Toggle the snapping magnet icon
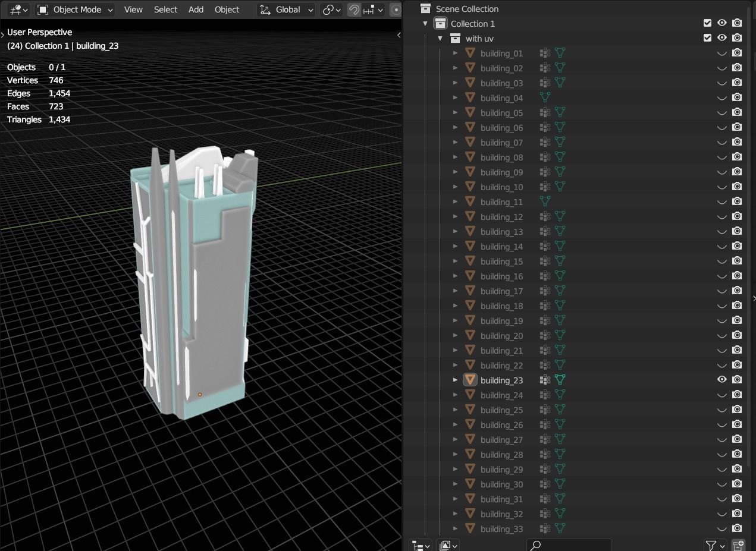756x551 pixels. [x=354, y=10]
